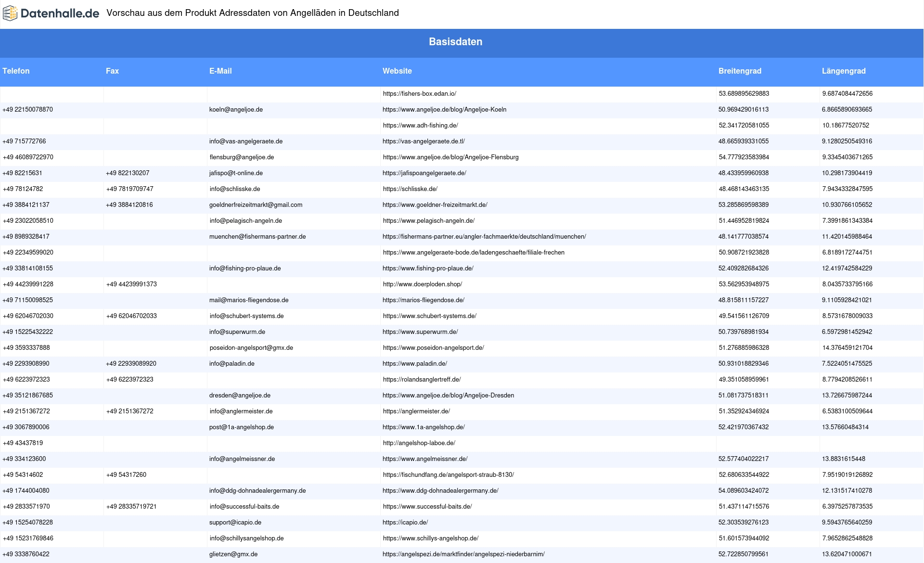
Task: Open the goeldner-freizeitmarkt.de URL
Action: pyautogui.click(x=435, y=205)
